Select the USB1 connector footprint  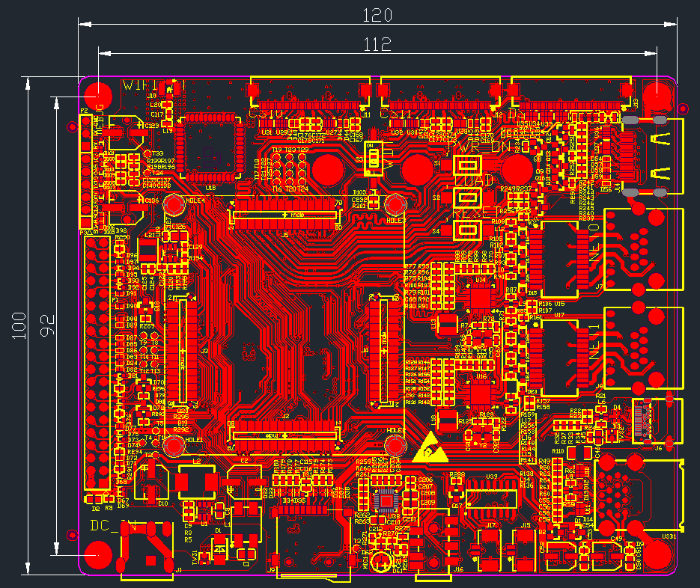[x=639, y=495]
